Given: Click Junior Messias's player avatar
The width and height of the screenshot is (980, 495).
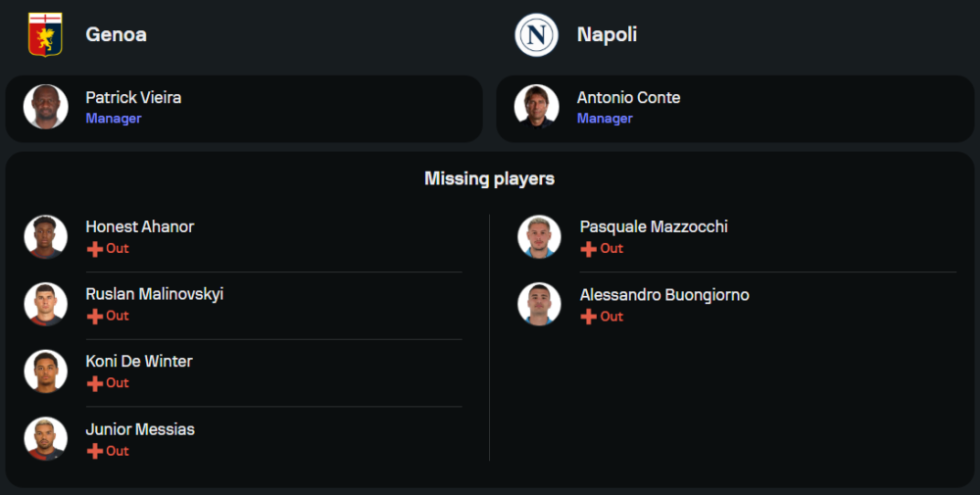Looking at the screenshot, I should (46, 439).
